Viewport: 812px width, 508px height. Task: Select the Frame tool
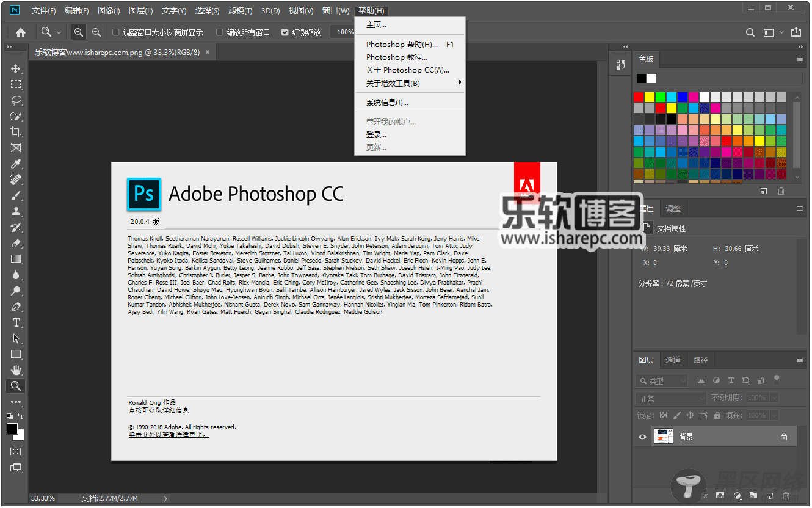coord(16,148)
